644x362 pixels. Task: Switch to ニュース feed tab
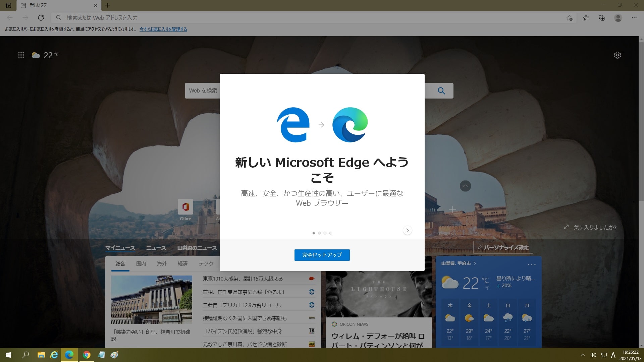[x=156, y=248]
